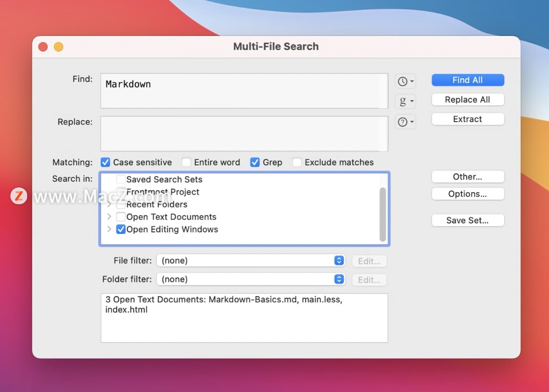Click into the Replace text field
Viewport: 549px width, 392px height.
[244, 134]
